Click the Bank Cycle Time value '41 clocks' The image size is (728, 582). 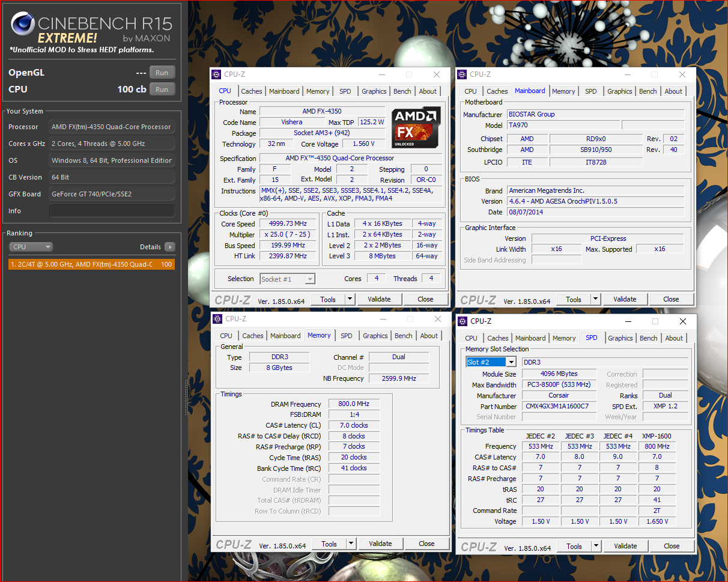point(354,468)
